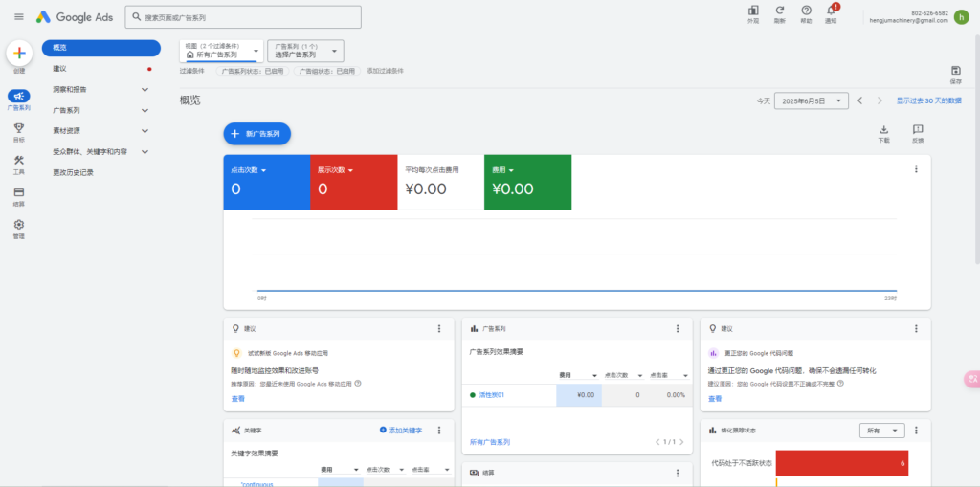Click 添加过滤条件
The height and width of the screenshot is (487, 980).
pyautogui.click(x=385, y=71)
